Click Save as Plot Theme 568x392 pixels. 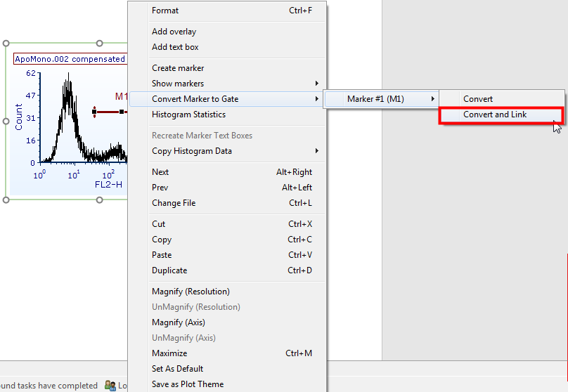tap(188, 384)
